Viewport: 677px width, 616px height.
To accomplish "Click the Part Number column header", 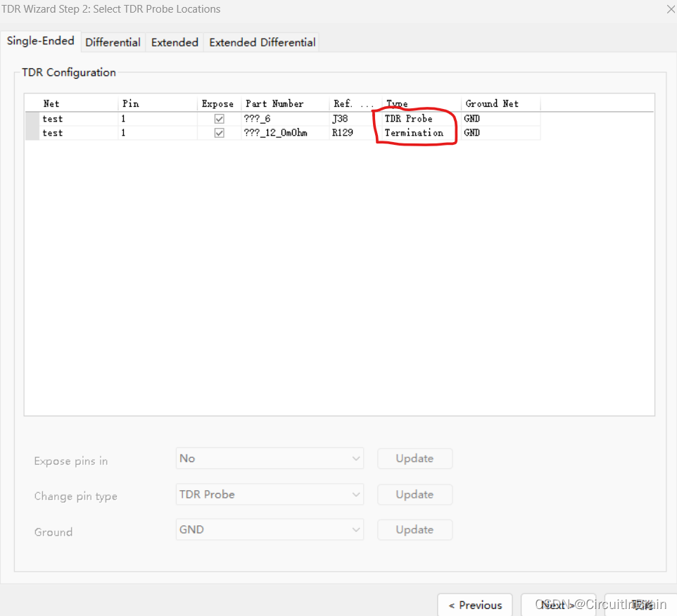I will 284,103.
